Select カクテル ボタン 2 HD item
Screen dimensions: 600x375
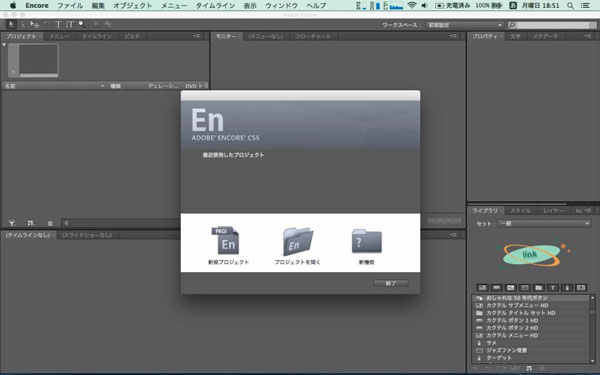(x=531, y=328)
